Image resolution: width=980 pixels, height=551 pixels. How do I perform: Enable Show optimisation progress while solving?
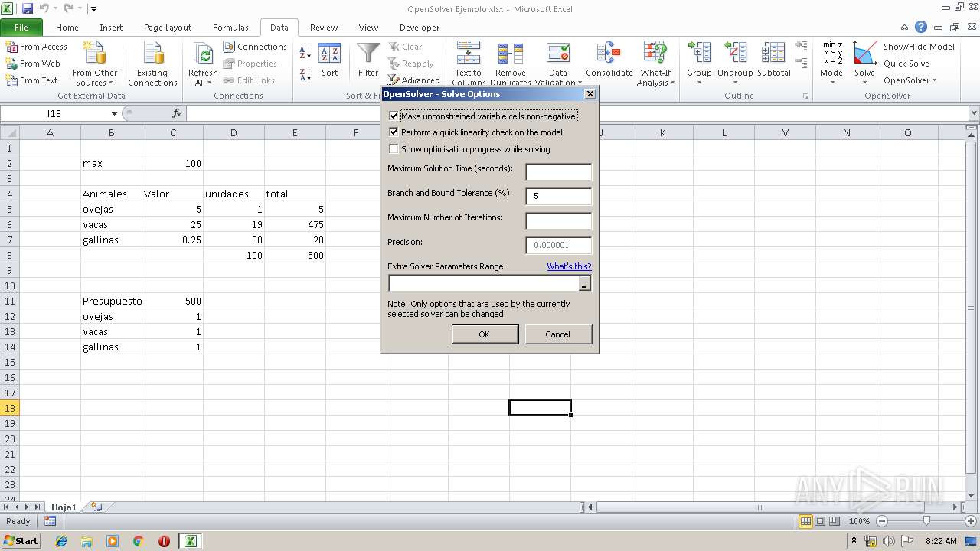click(394, 149)
